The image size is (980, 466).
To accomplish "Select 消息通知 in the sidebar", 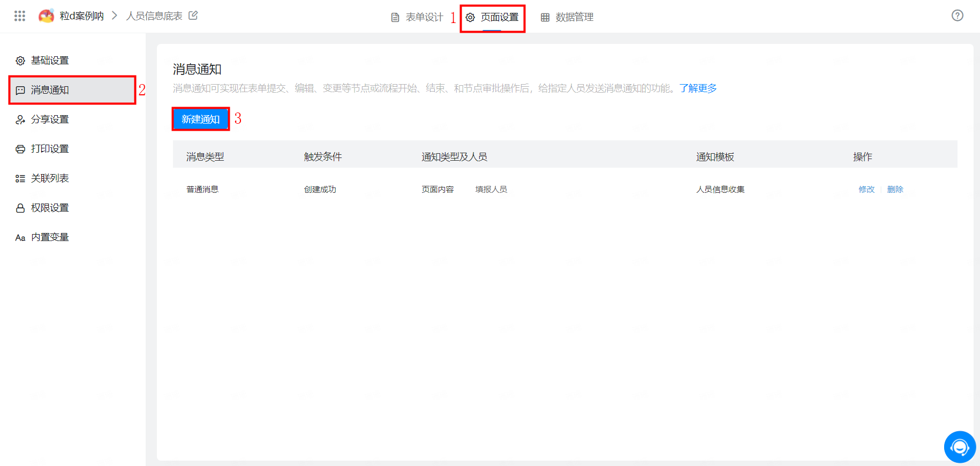I will pos(73,90).
